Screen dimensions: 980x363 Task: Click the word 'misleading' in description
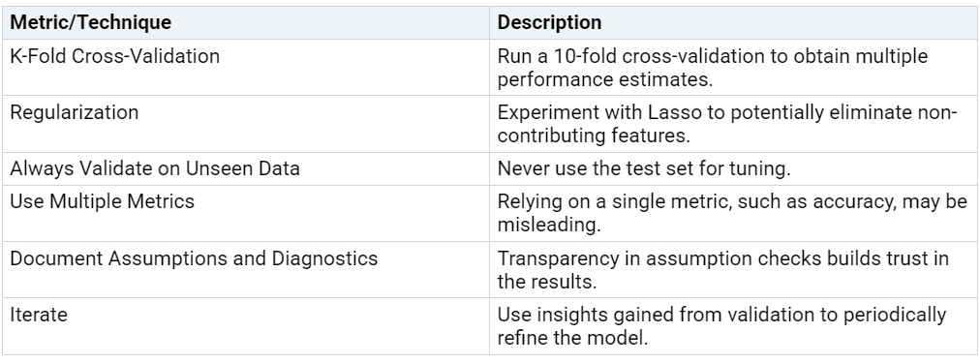[x=549, y=225]
